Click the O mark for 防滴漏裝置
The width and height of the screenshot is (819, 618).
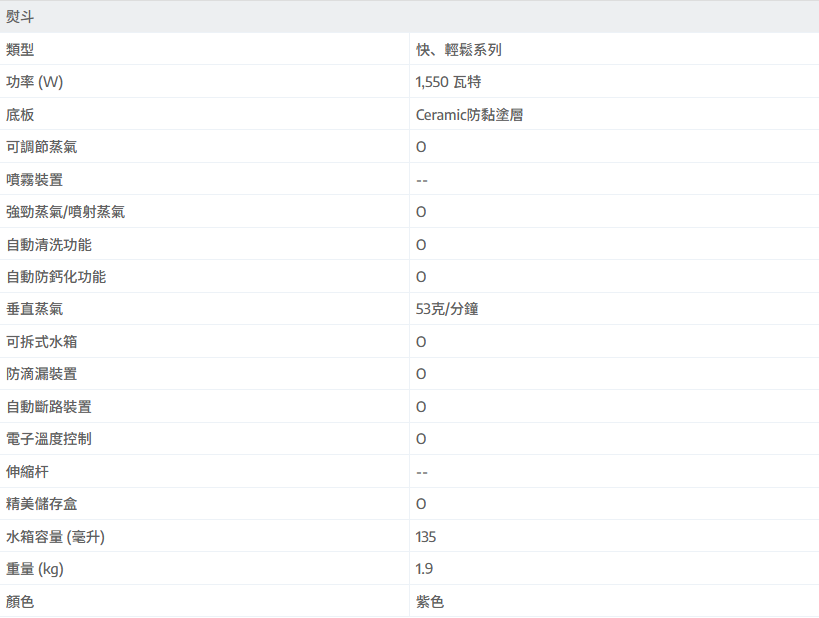[421, 374]
